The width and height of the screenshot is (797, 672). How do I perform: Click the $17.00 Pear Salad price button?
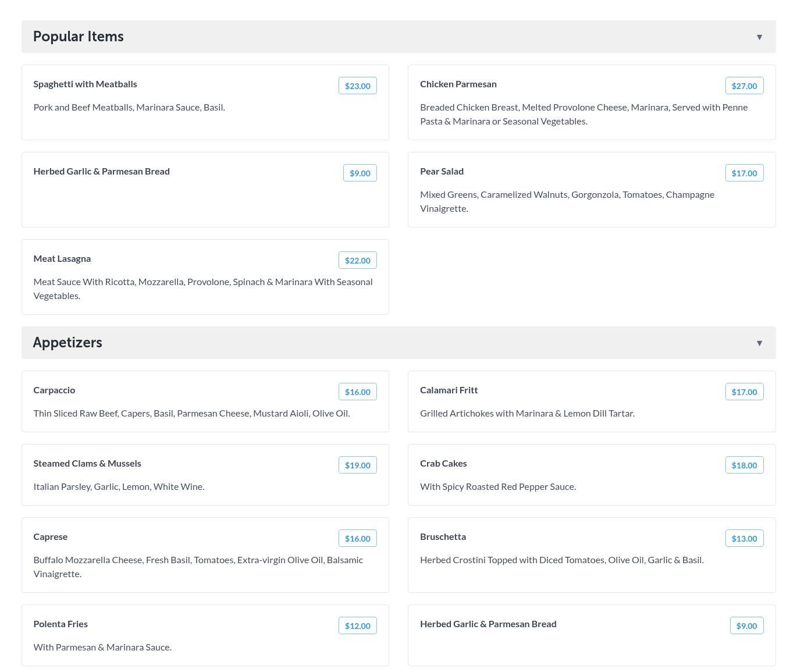click(744, 173)
